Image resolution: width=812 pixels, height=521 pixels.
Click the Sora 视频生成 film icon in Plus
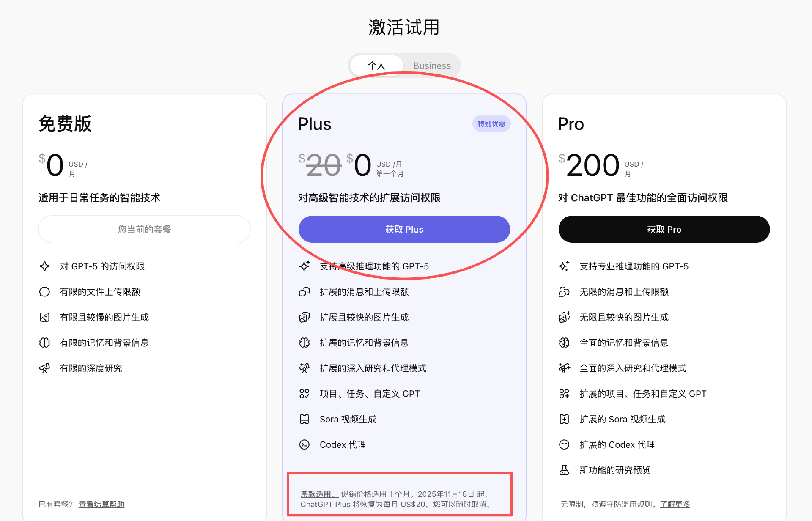(x=304, y=419)
